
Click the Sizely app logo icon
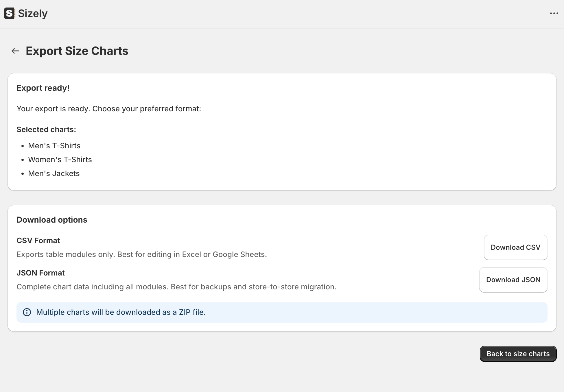(x=9, y=14)
